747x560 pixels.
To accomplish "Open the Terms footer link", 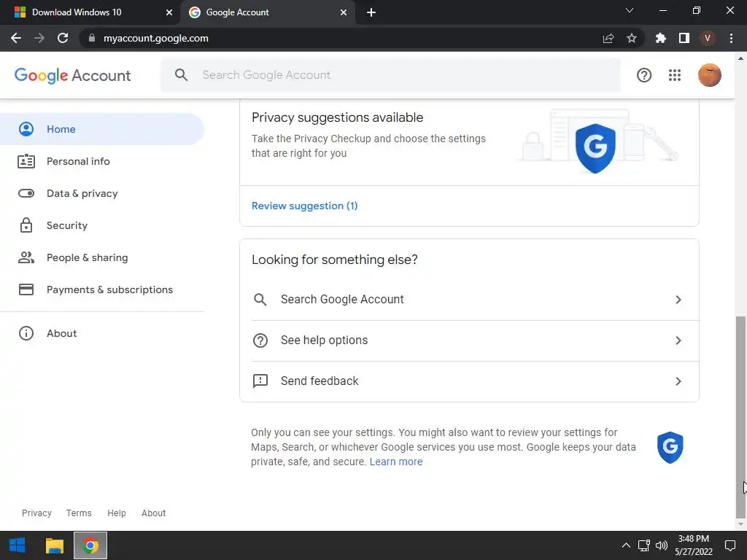I will pos(79,513).
